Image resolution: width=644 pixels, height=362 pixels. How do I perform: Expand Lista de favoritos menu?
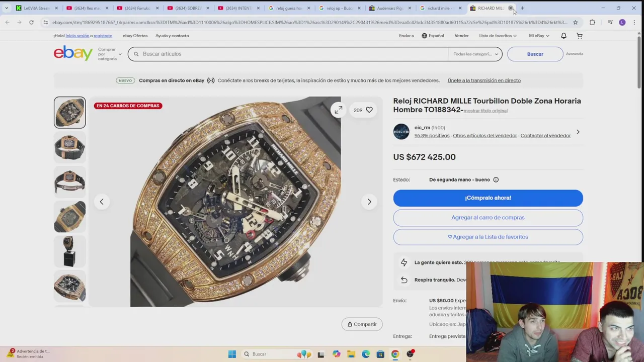tap(498, 36)
